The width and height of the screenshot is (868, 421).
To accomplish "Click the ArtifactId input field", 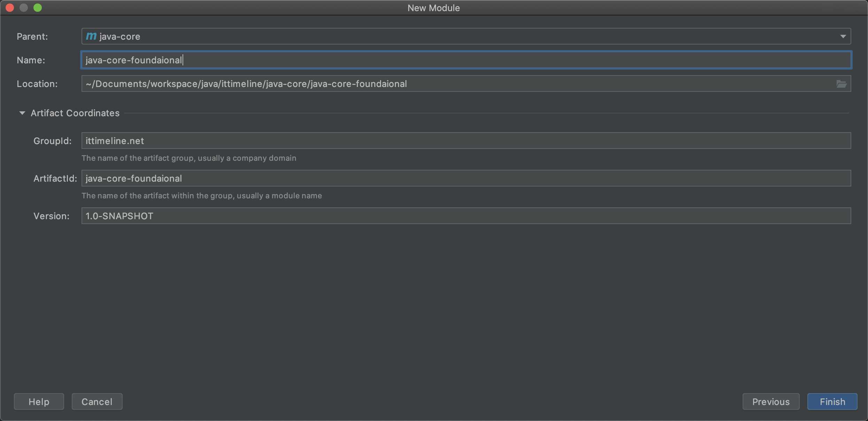I will coord(466,178).
